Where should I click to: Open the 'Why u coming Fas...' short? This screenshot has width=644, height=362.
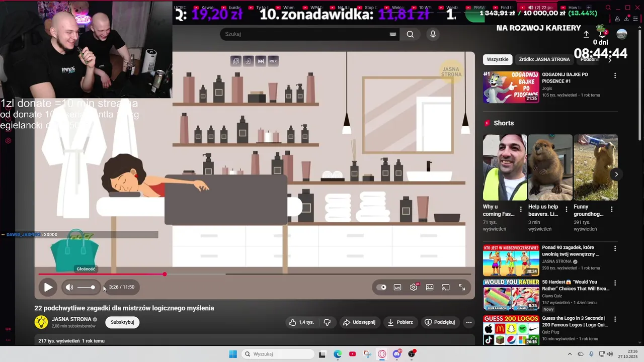505,167
